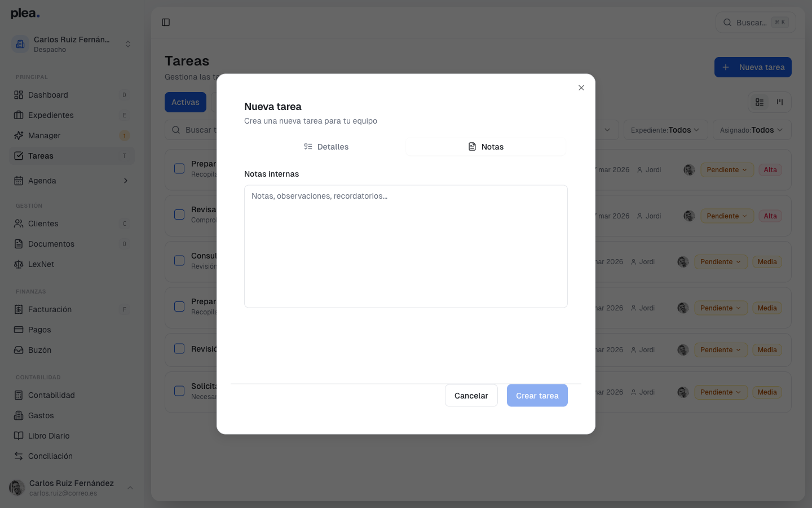The width and height of the screenshot is (812, 508).
Task: Check the first Prepar task checkbox
Action: tap(179, 169)
